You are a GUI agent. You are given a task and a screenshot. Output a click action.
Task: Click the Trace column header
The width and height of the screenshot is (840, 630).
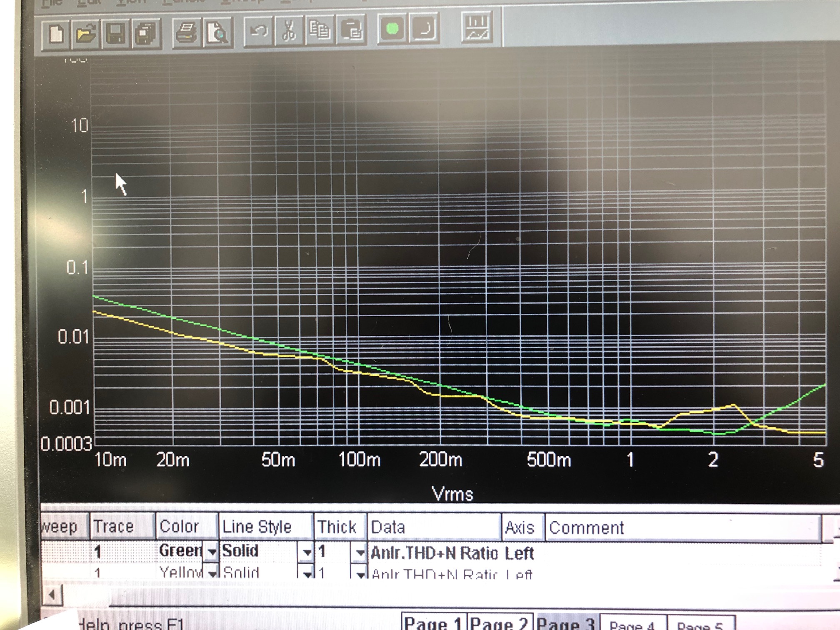point(122,527)
